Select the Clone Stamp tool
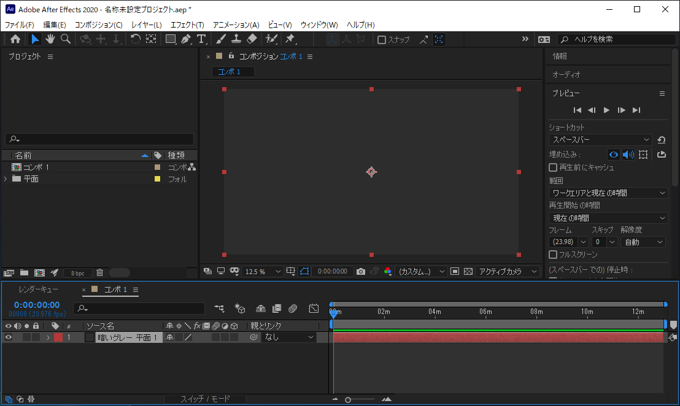This screenshot has height=406, width=680. coord(236,39)
